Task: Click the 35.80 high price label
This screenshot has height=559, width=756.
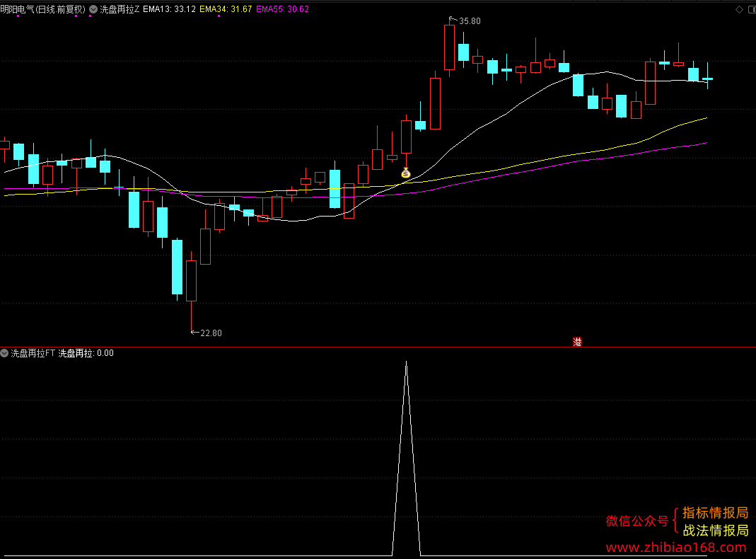Action: (x=470, y=21)
